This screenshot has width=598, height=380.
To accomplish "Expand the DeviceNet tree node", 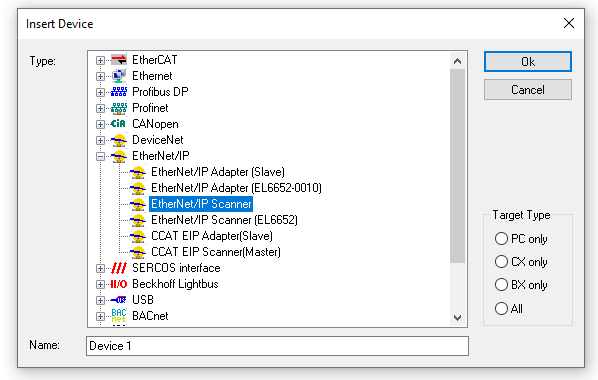I will pyautogui.click(x=100, y=140).
